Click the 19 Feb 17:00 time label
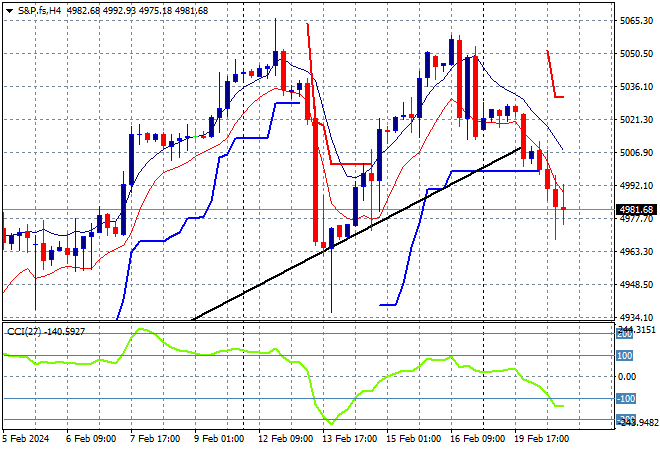 [x=542, y=439]
